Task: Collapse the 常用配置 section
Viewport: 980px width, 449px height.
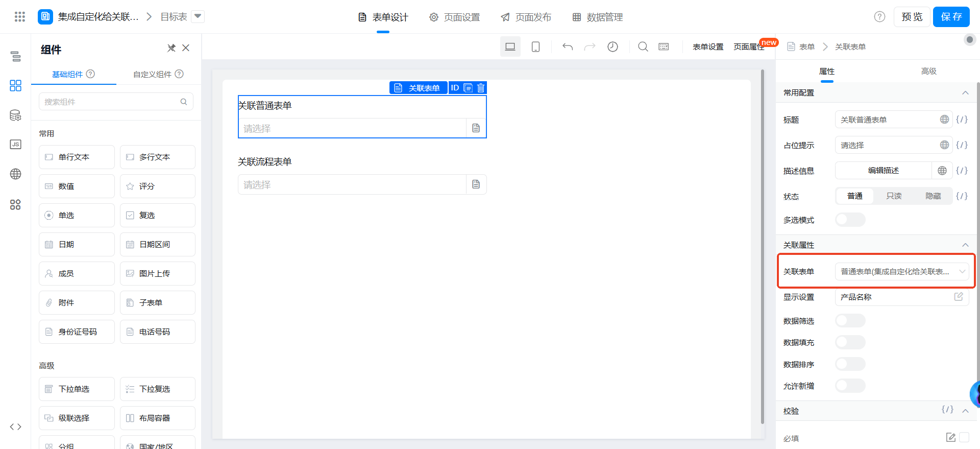Action: pos(965,92)
